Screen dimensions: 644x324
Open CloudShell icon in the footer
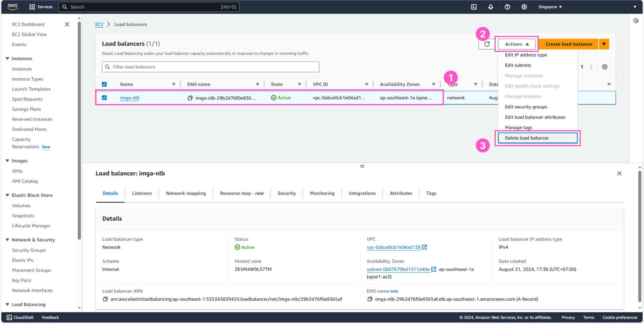(x=9, y=317)
